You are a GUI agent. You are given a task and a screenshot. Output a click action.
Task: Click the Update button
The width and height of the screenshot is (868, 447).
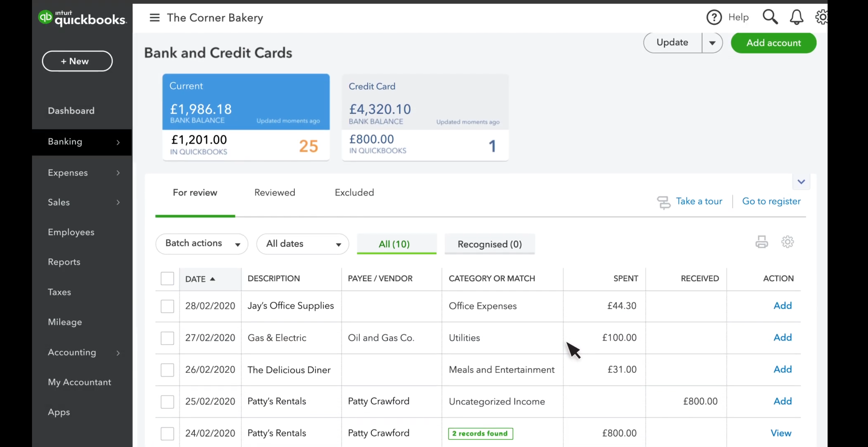click(673, 43)
